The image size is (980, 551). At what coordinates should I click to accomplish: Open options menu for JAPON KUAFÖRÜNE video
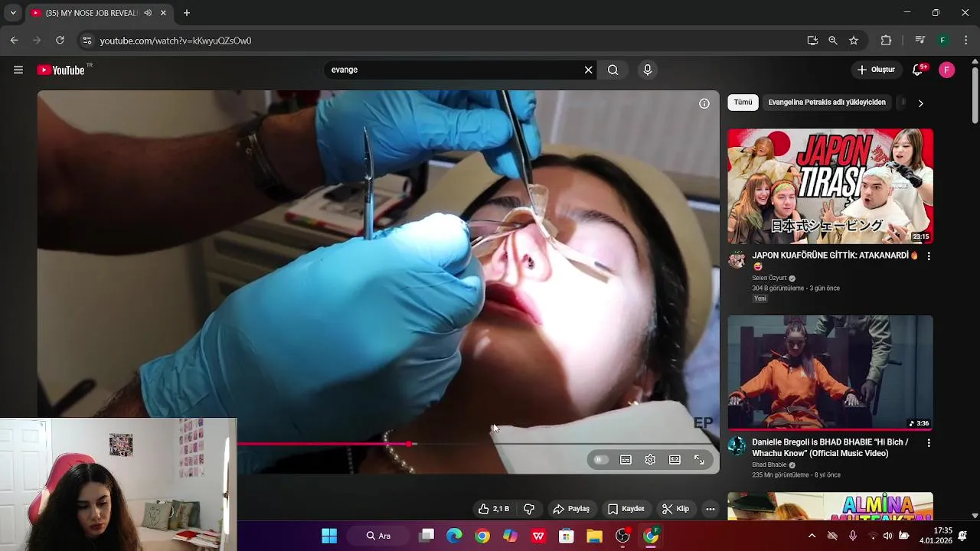[x=929, y=256]
